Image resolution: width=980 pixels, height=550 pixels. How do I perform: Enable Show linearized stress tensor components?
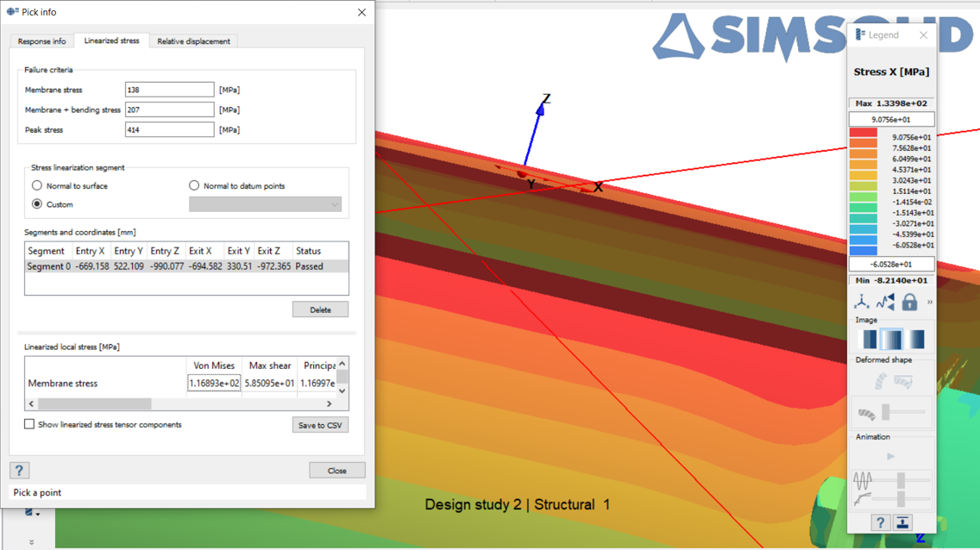[x=29, y=424]
